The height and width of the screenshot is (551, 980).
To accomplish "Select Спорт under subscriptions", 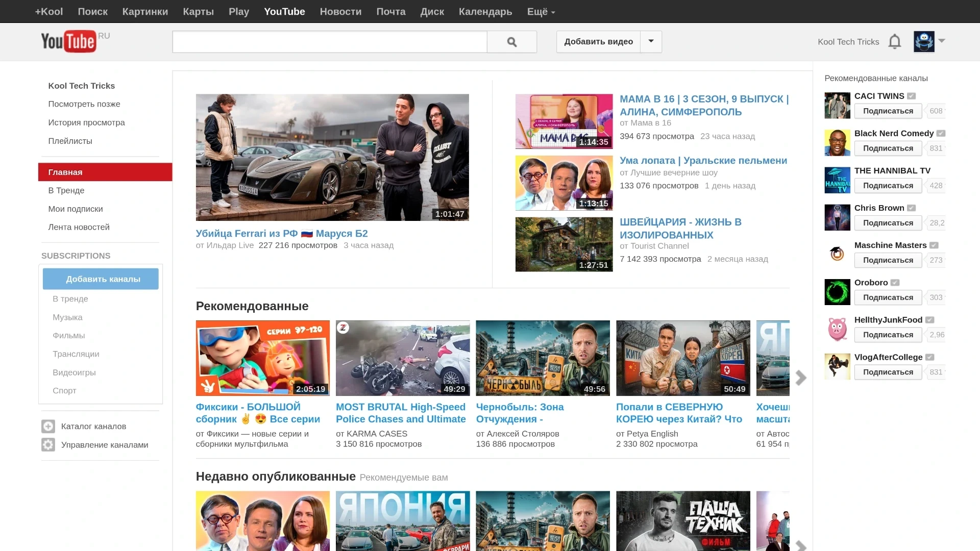I will [64, 390].
